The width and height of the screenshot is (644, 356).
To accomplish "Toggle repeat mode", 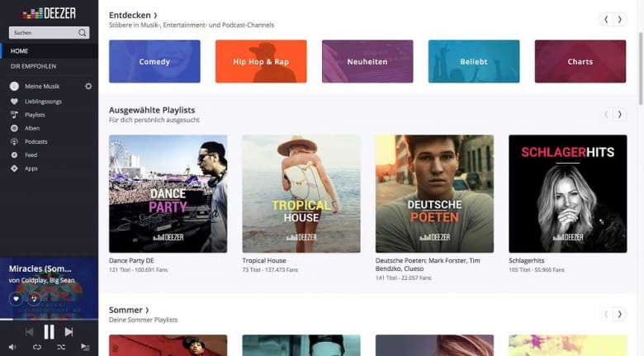I will point(37,348).
